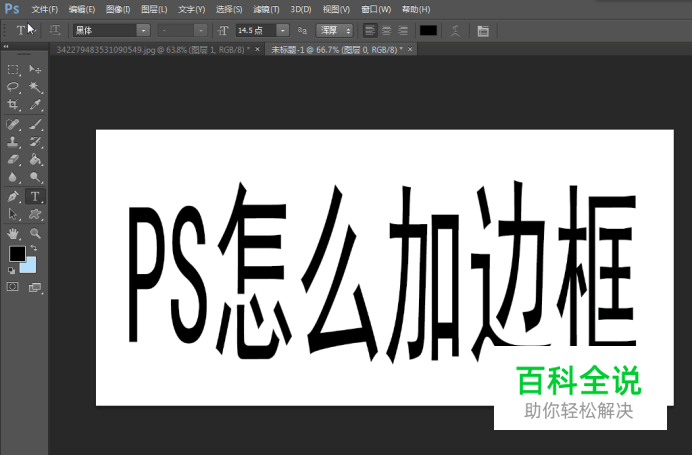Viewport: 692px width, 455px height.
Task: Click the canvas text PS怎么加边框
Action: (383, 270)
